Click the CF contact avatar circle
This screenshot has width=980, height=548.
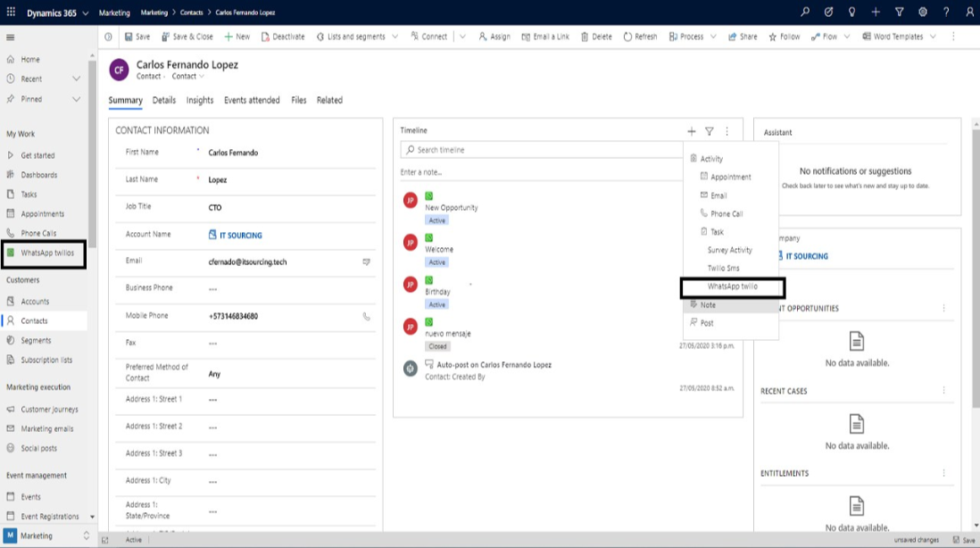tap(119, 70)
